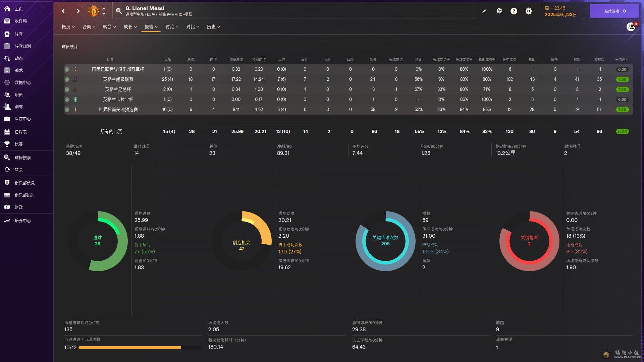The width and height of the screenshot is (644, 362).
Task: Open the settings gear icon
Action: [529, 11]
